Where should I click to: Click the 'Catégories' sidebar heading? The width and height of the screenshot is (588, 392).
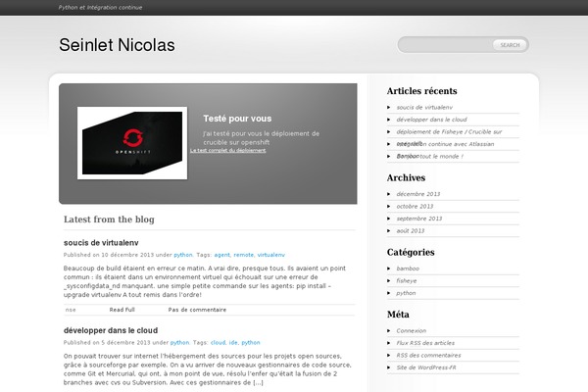point(411,253)
